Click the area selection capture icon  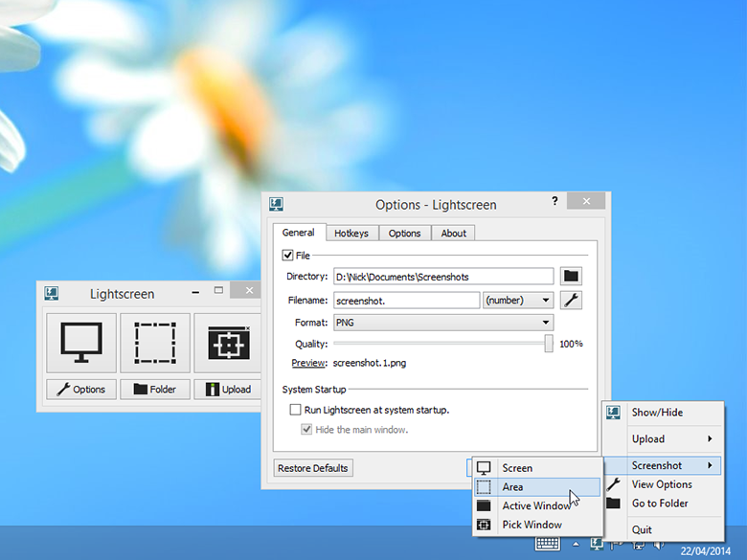tap(154, 342)
